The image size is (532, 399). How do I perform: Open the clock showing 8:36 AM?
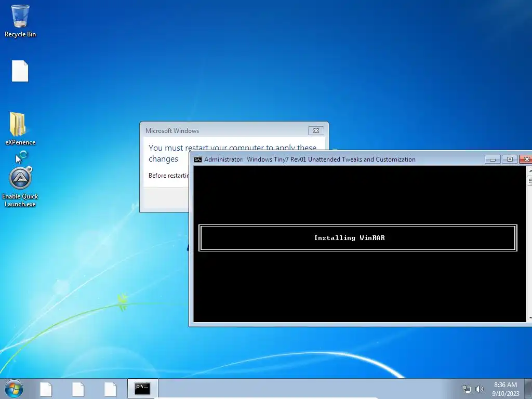506,389
